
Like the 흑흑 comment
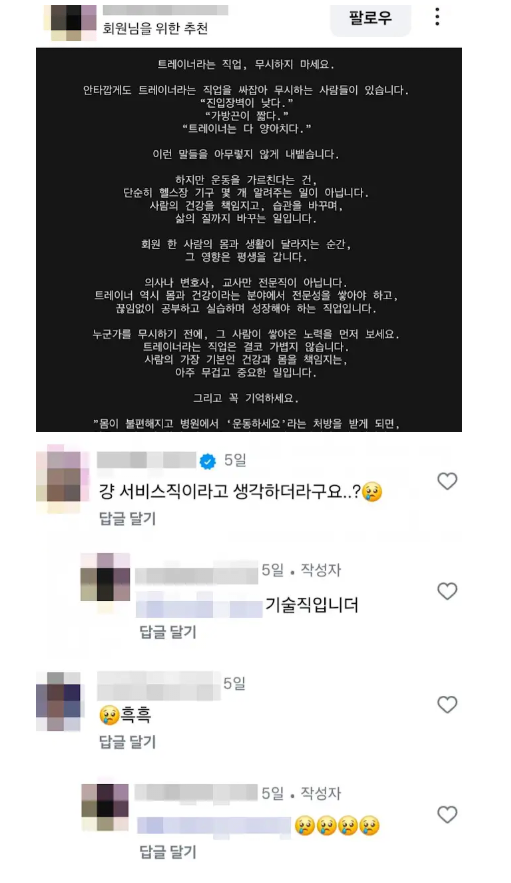pos(447,704)
